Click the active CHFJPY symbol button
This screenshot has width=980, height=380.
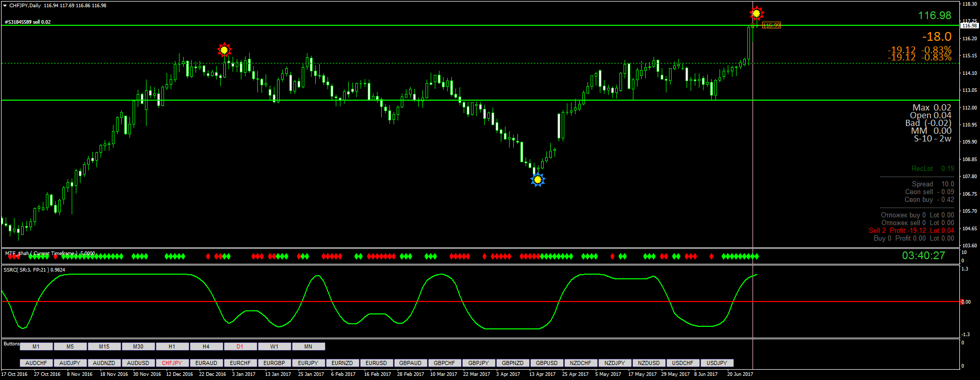(172, 363)
